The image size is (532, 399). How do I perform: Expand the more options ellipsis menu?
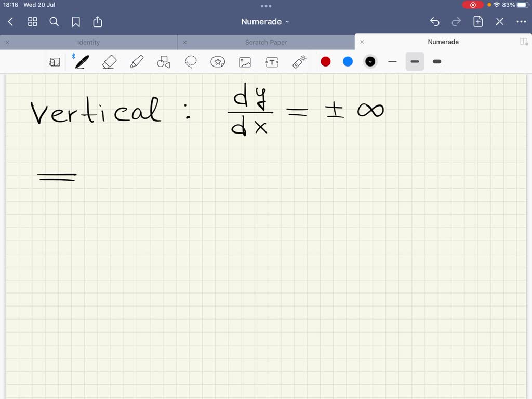pos(522,22)
